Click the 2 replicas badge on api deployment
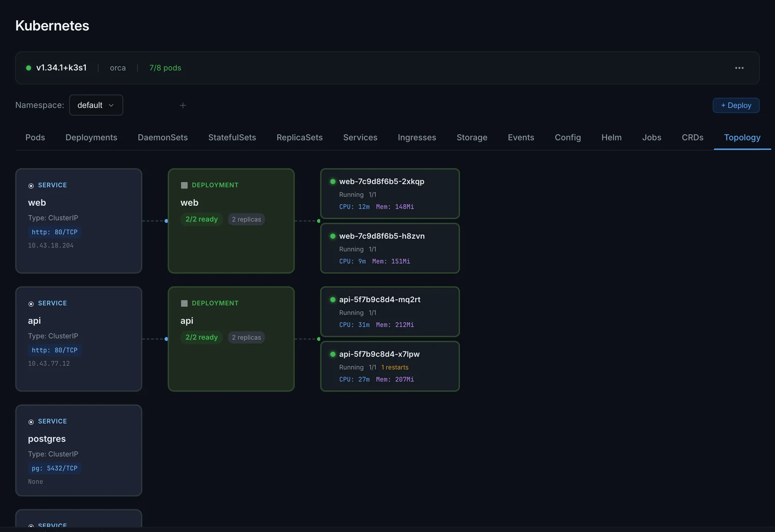 click(x=246, y=337)
